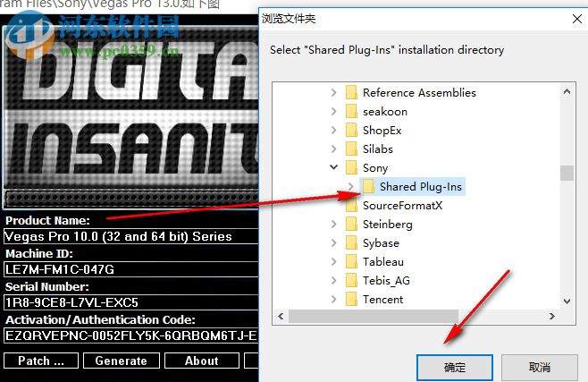Collapse the Sony folder node

point(333,167)
